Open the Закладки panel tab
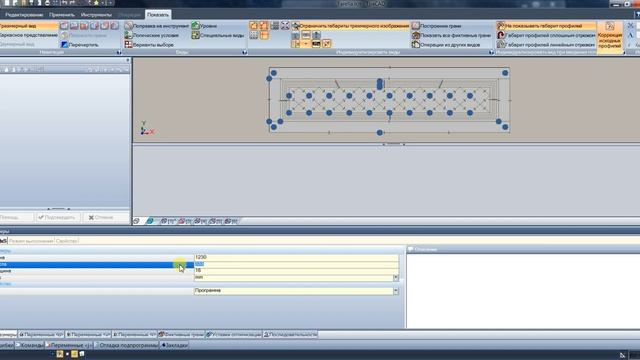 click(x=175, y=345)
